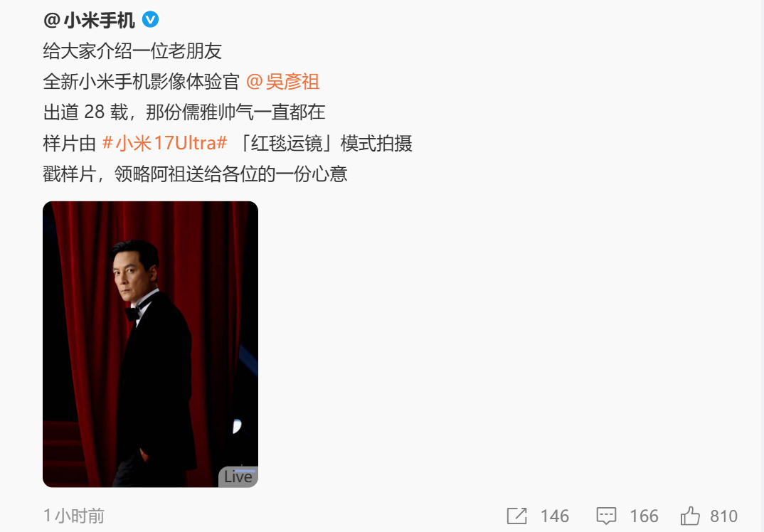This screenshot has width=764, height=532.
Task: Click the 样片由 text before hashtag
Action: (x=70, y=143)
